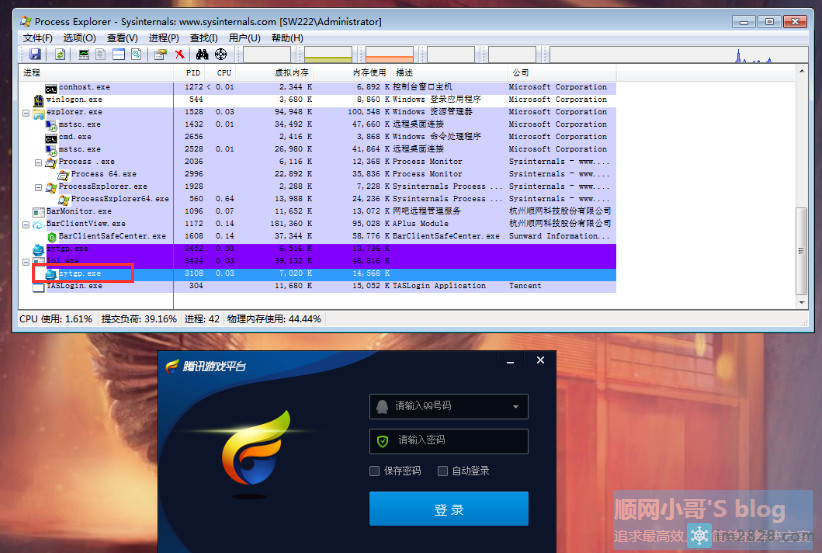Image resolution: width=822 pixels, height=553 pixels.
Task: Click the orange physical memory mini graph
Action: pos(390,54)
